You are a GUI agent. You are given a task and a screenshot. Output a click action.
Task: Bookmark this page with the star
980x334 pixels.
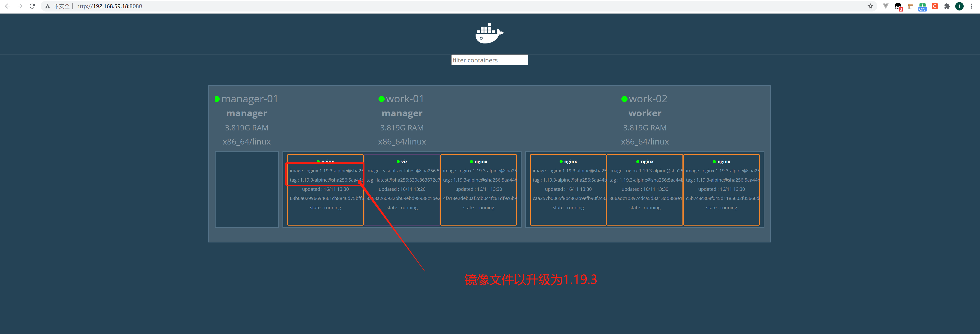[870, 6]
